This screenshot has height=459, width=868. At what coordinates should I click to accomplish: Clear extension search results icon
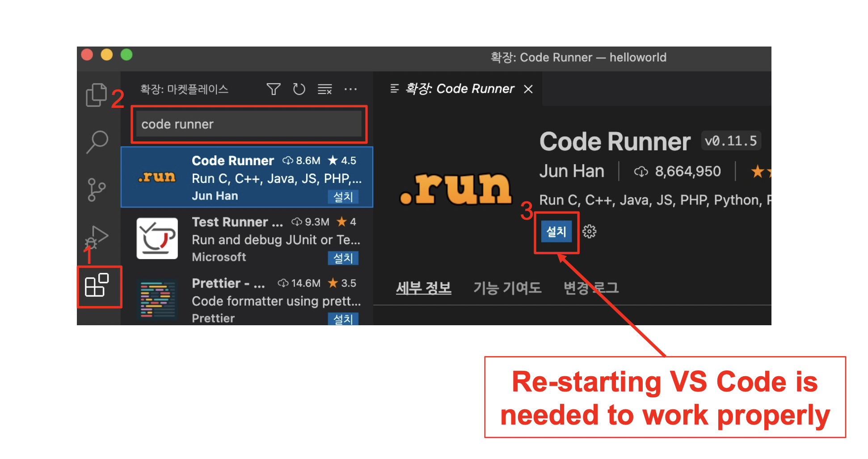click(325, 89)
